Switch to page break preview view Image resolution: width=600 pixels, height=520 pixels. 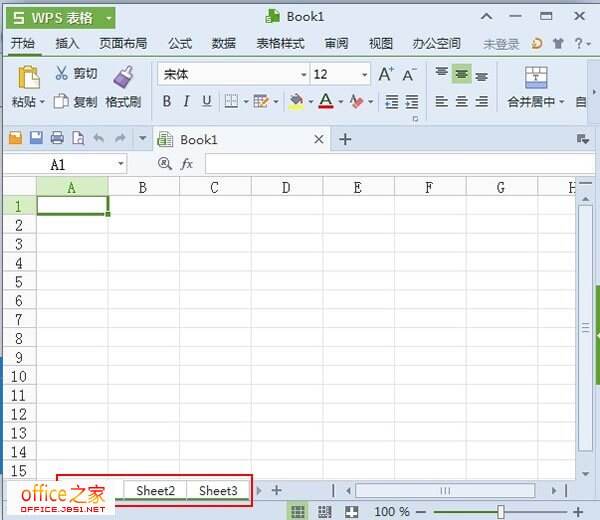[324, 512]
